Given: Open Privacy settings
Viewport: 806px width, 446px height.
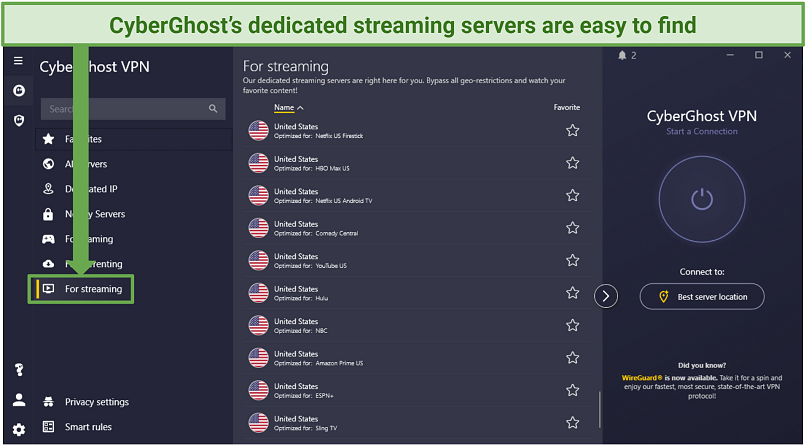Looking at the screenshot, I should [x=97, y=402].
